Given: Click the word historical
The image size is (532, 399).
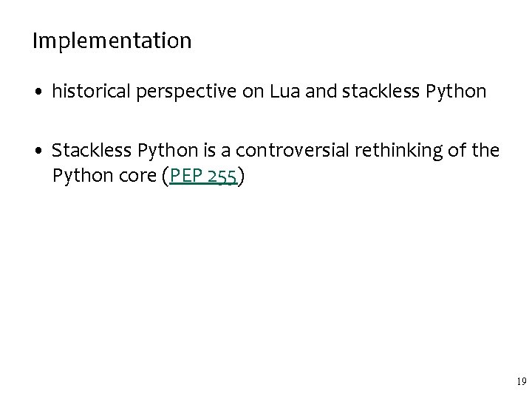Looking at the screenshot, I should click(x=92, y=92).
